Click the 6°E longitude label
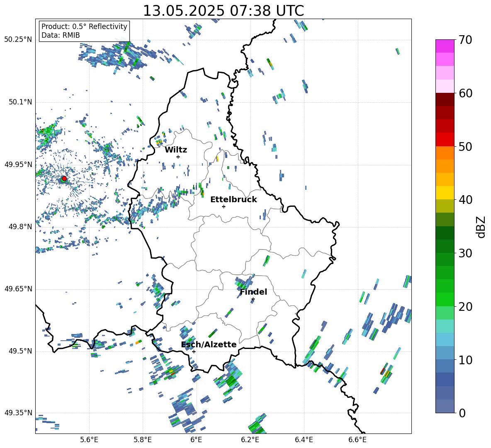 click(x=196, y=440)
